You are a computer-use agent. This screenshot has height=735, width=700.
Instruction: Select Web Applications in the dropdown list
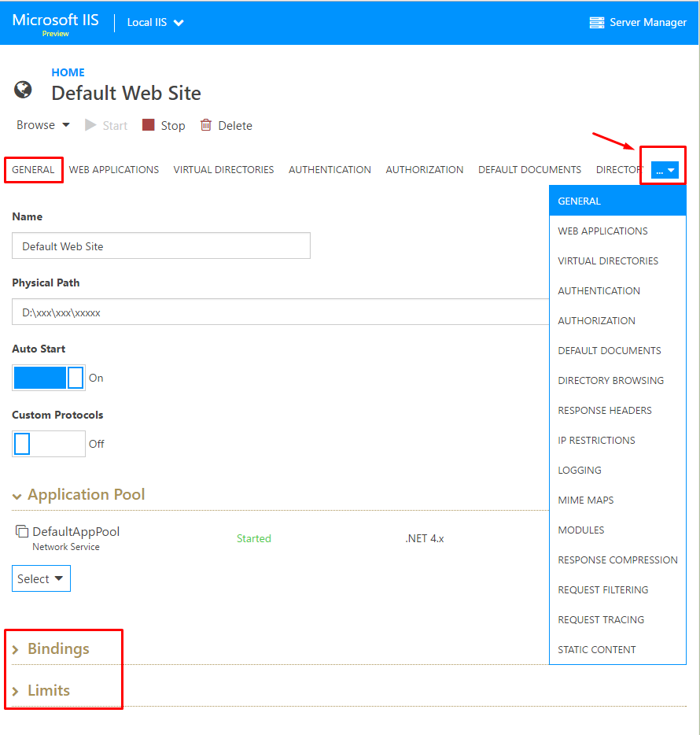pyautogui.click(x=617, y=231)
